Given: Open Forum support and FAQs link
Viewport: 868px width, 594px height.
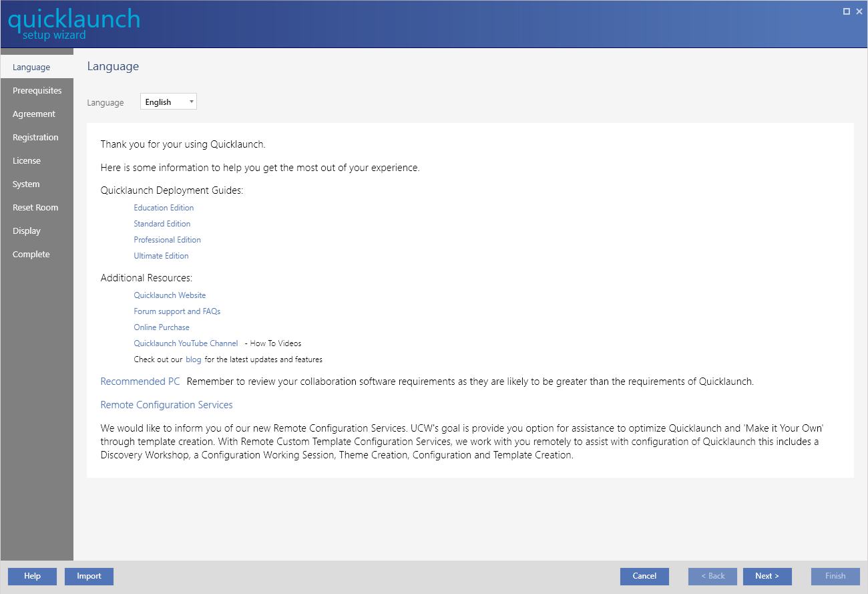Looking at the screenshot, I should [177, 311].
